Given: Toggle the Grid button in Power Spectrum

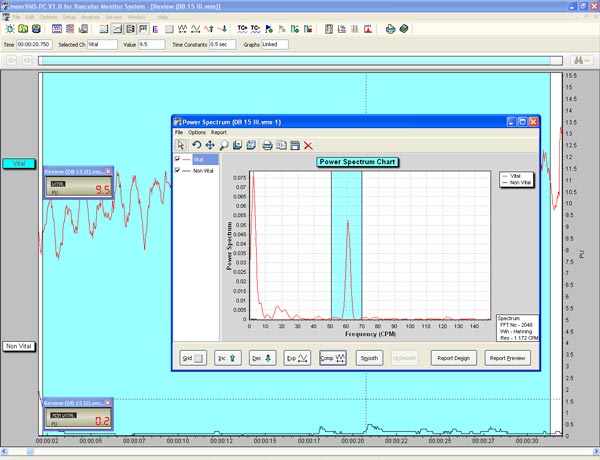Looking at the screenshot, I should [x=192, y=357].
